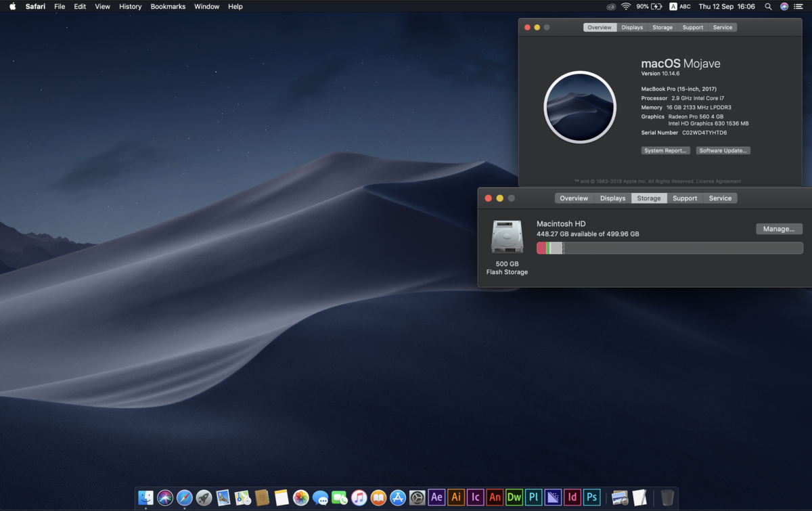Launch Adobe InDesign from the dock
812x511 pixels.
[572, 497]
